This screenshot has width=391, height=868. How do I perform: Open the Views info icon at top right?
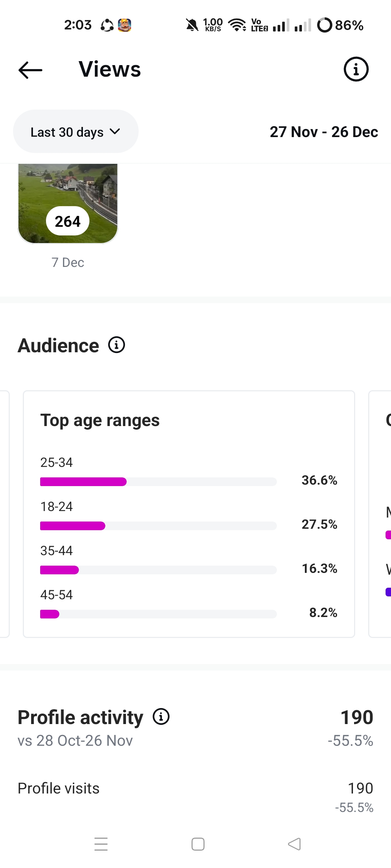click(x=356, y=69)
